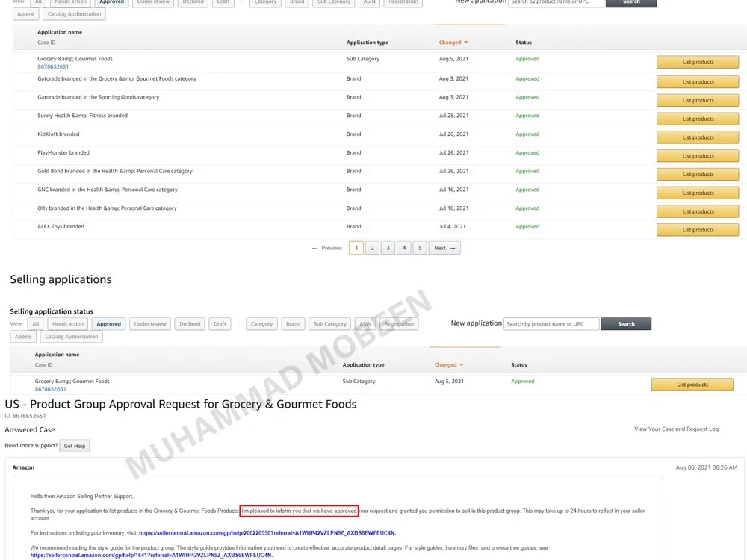
Task: Select Appeal filter in upper section
Action: click(25, 14)
